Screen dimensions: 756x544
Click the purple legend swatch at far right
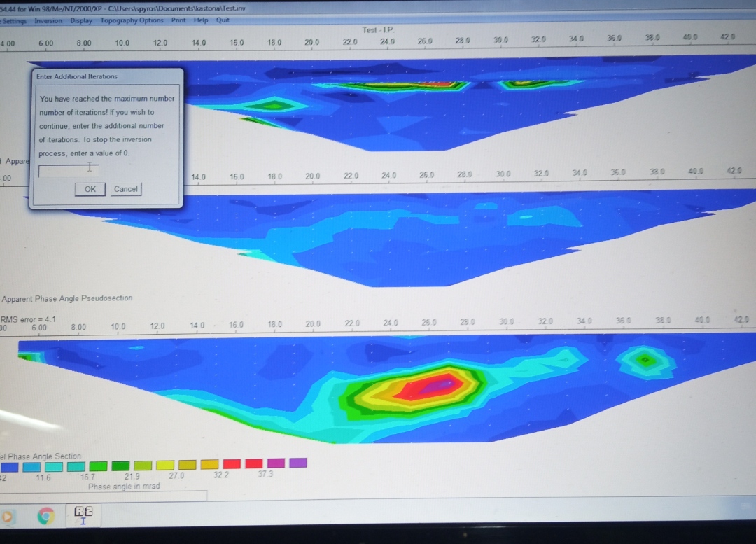[x=297, y=463]
